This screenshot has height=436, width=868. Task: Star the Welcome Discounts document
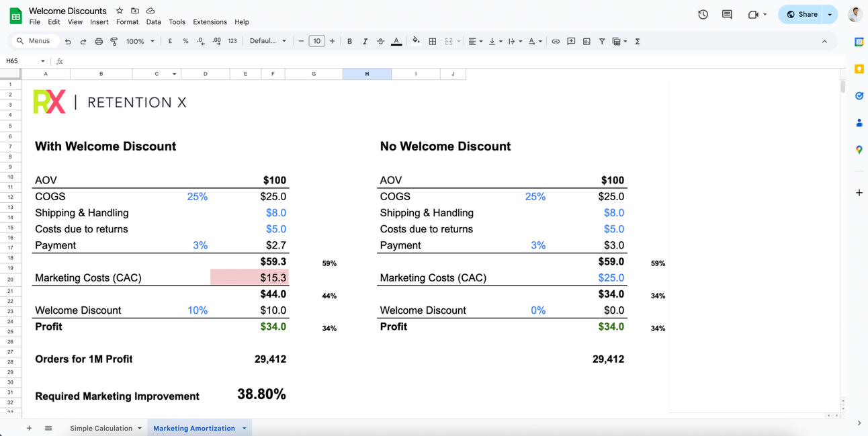[120, 11]
